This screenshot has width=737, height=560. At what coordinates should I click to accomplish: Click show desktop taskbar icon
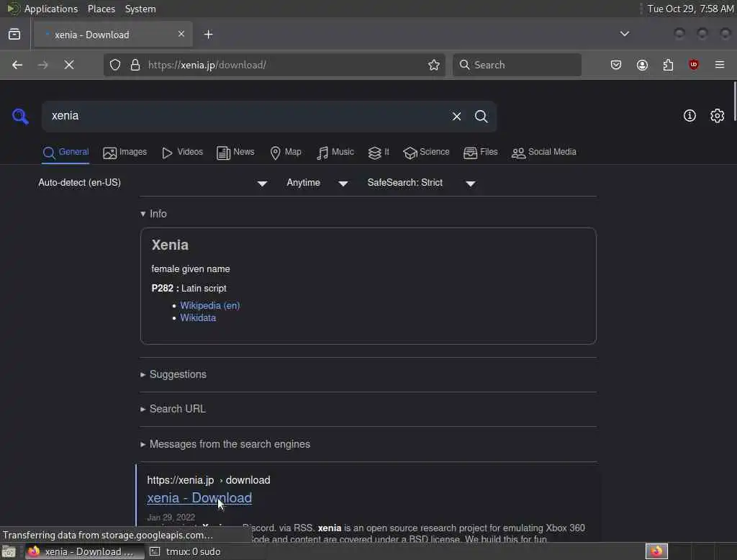pos(9,551)
